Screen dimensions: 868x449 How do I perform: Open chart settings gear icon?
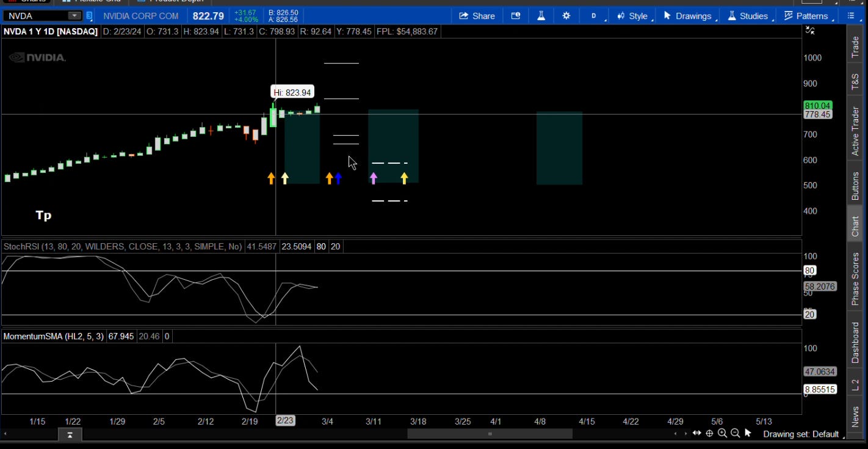566,16
